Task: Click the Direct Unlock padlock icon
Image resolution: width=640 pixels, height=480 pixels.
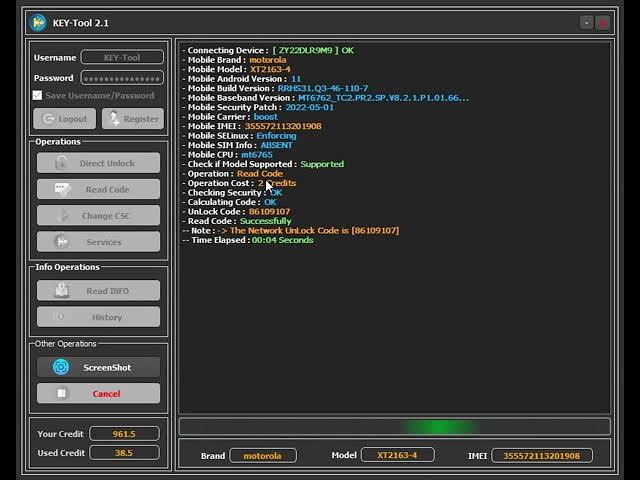Action: click(61, 163)
